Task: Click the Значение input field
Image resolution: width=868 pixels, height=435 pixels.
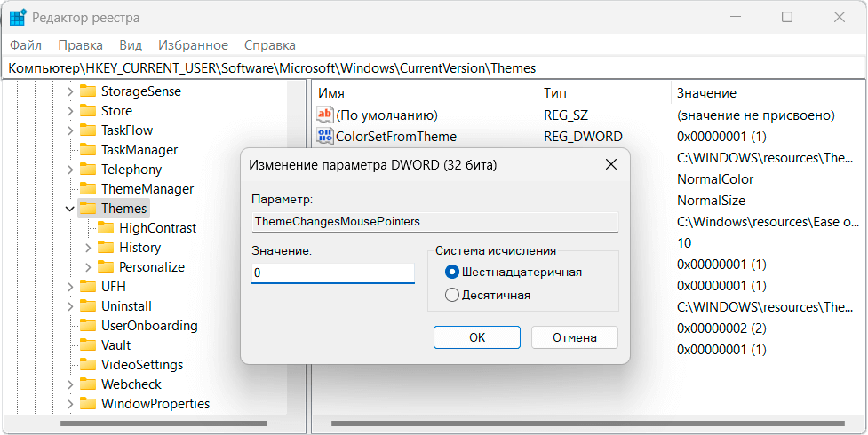Action: [x=332, y=273]
